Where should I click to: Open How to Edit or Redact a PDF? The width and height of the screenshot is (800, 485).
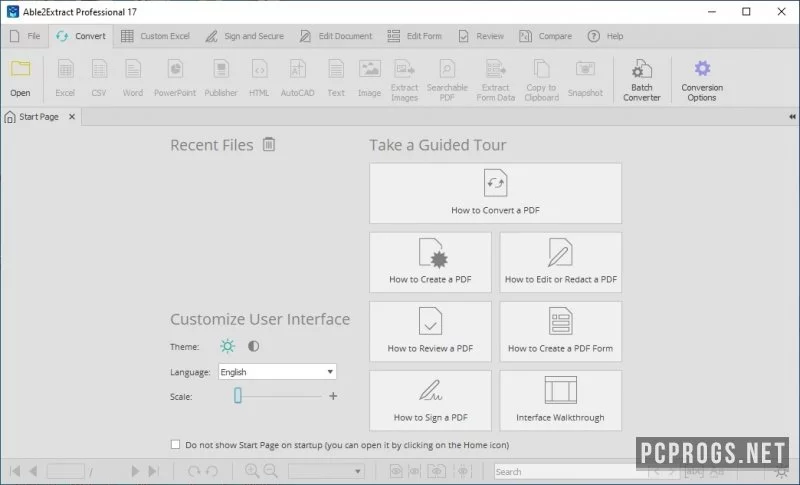(561, 262)
